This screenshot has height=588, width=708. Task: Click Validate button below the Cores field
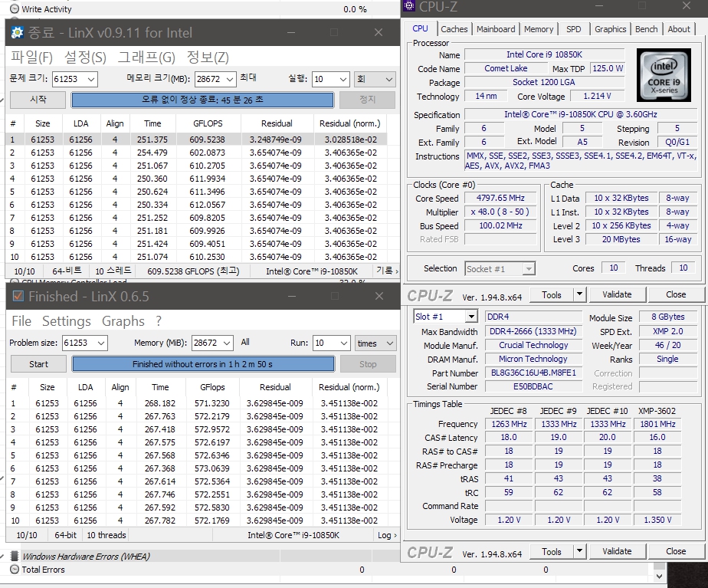point(617,294)
